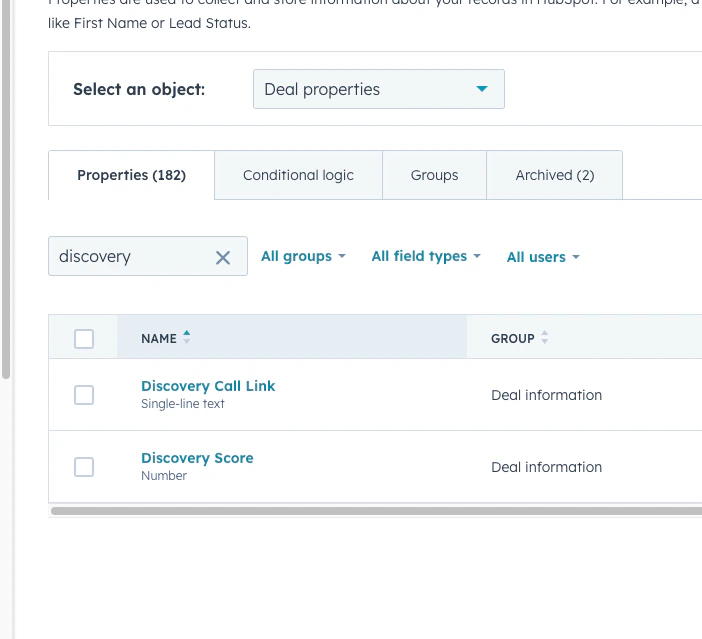Clear the discovery search with the X icon

pyautogui.click(x=223, y=257)
